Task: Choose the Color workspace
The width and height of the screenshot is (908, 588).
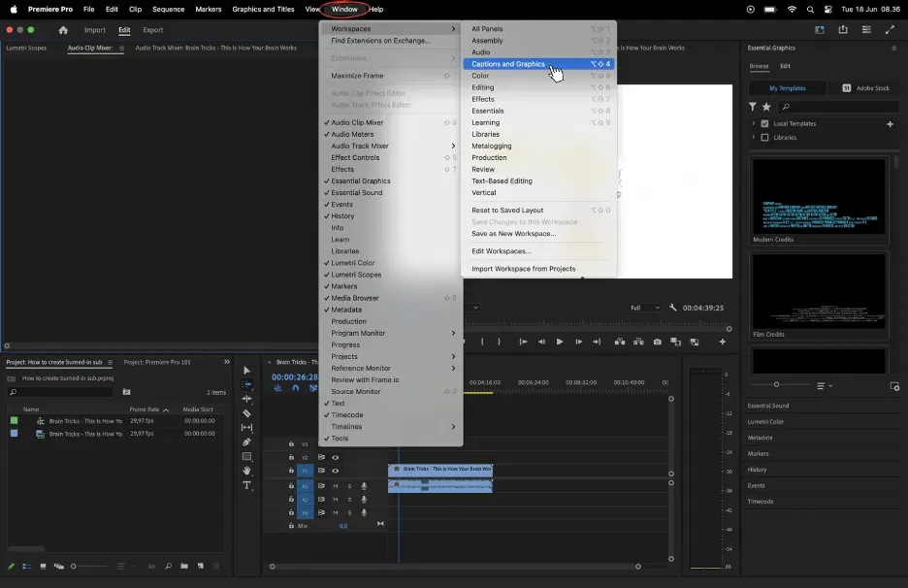Action: (538, 76)
